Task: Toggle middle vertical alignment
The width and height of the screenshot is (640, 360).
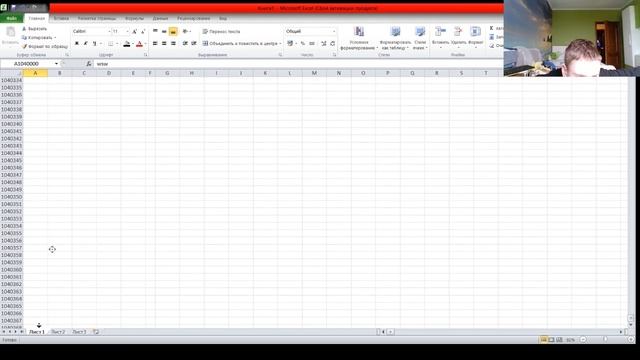Action: click(x=164, y=31)
